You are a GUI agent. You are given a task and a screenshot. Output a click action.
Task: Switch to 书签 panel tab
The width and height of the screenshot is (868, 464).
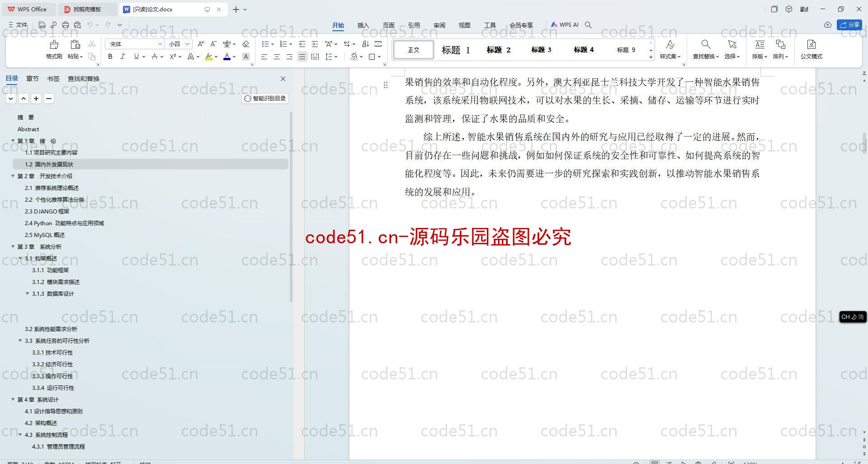[x=53, y=79]
